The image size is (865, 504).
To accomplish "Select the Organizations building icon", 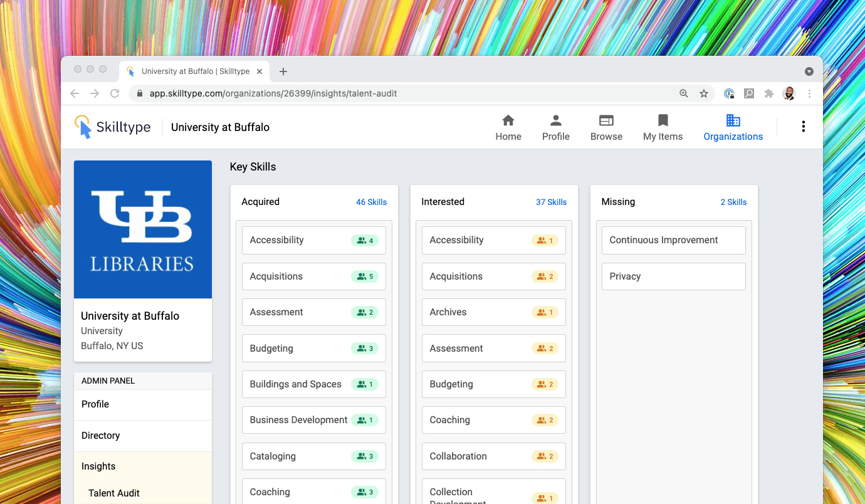I will (x=733, y=120).
